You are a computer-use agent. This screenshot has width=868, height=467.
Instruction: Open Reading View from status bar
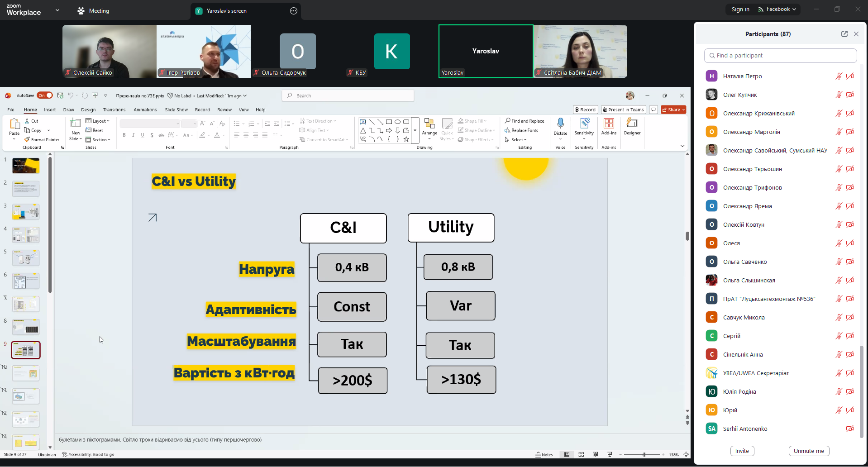click(595, 454)
